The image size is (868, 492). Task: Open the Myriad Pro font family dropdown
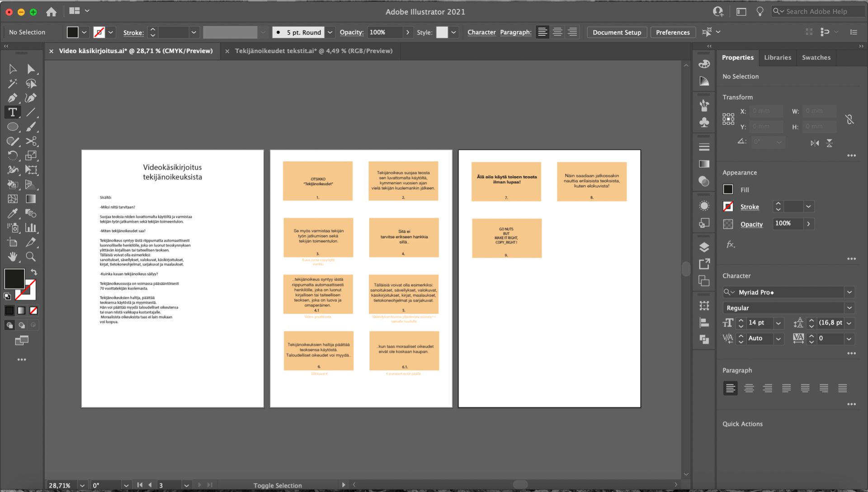(849, 292)
